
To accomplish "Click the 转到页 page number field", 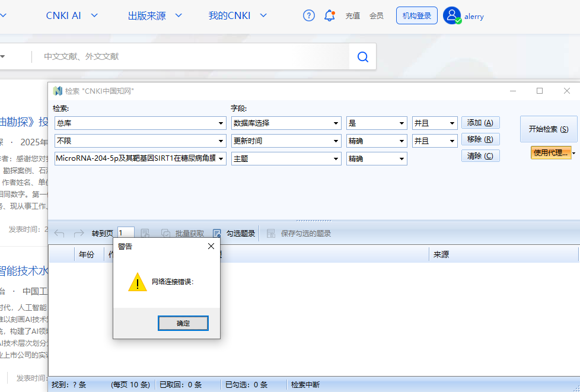I will click(x=126, y=233).
